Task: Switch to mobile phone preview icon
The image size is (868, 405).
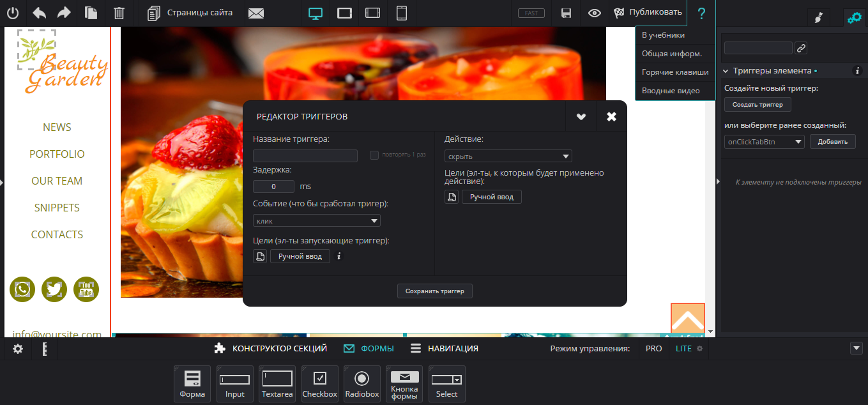Action: 401,13
